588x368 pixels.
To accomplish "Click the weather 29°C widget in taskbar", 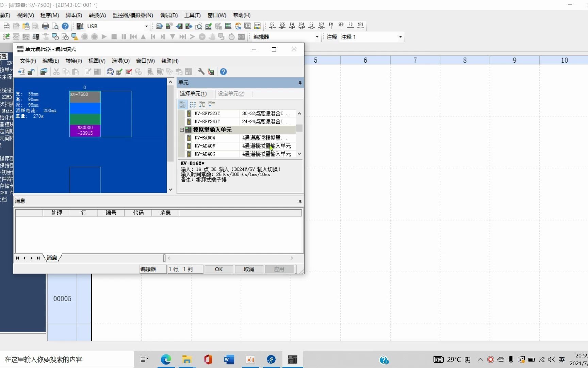I will [452, 359].
